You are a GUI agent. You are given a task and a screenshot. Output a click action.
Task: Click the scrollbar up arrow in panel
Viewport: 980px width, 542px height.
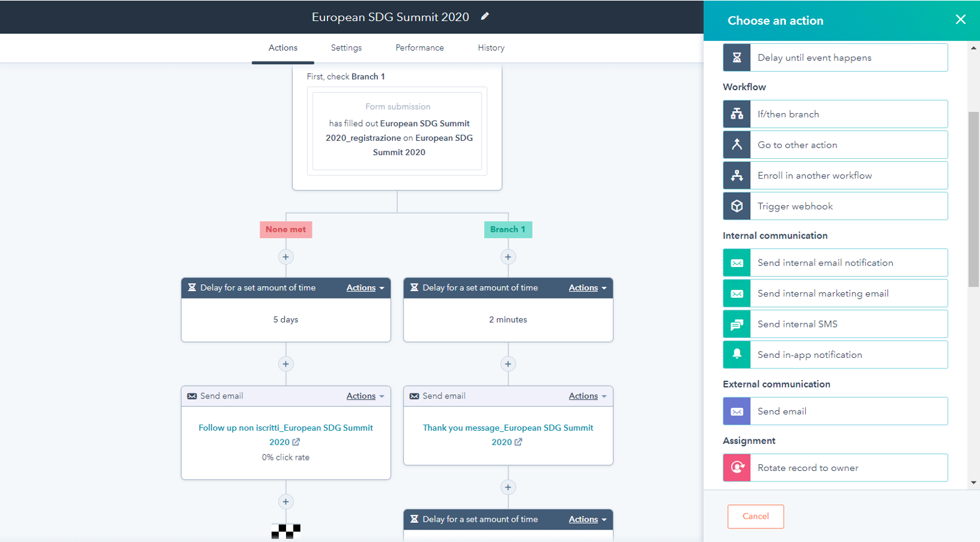974,48
